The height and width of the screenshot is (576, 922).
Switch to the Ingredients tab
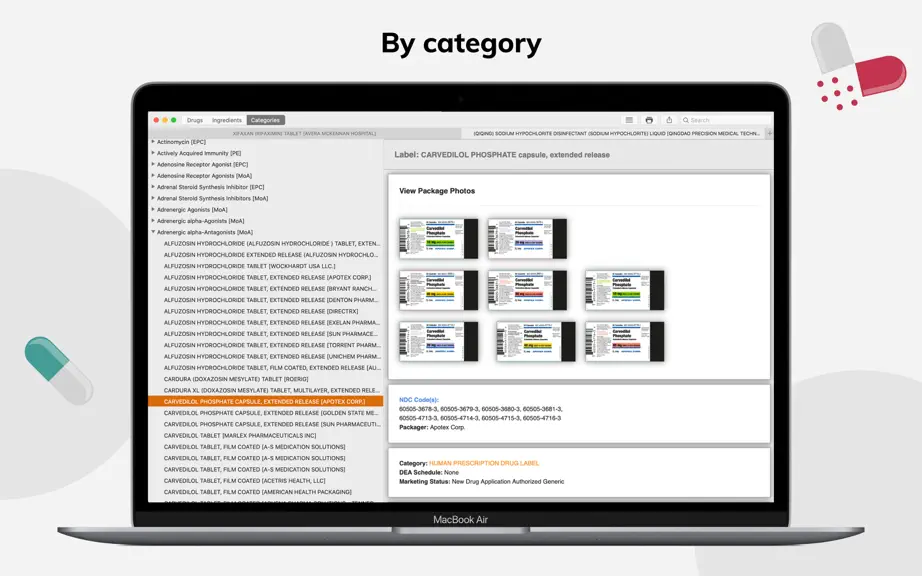(226, 120)
